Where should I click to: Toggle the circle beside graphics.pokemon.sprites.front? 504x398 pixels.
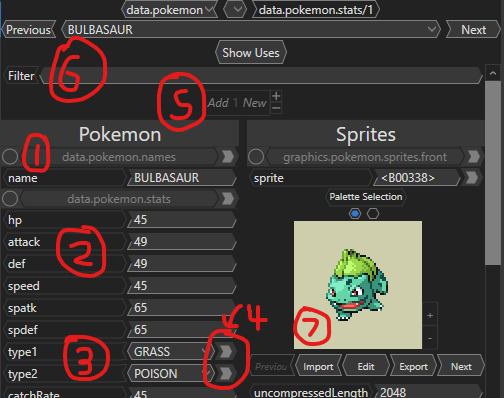(x=256, y=157)
